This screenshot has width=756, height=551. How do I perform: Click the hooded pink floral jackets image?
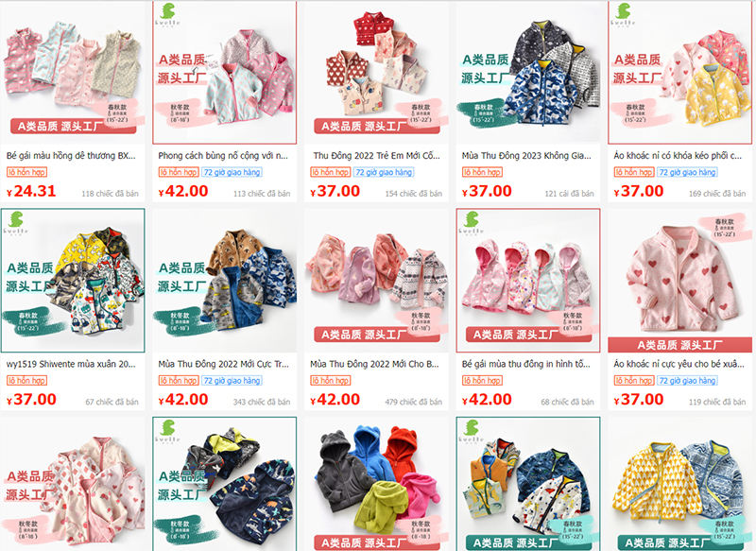click(528, 280)
